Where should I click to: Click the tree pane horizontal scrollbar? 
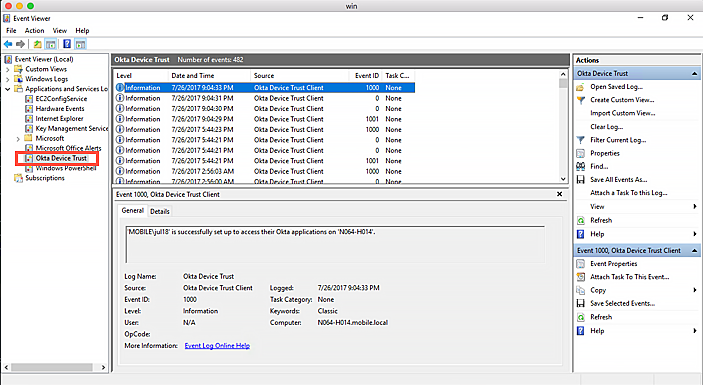coord(56,367)
